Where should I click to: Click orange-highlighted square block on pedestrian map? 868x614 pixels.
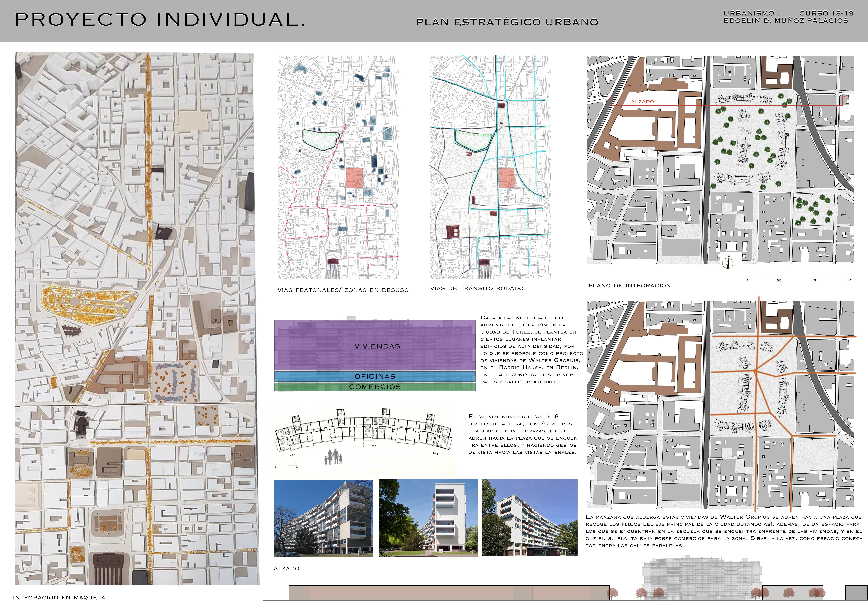(x=354, y=178)
